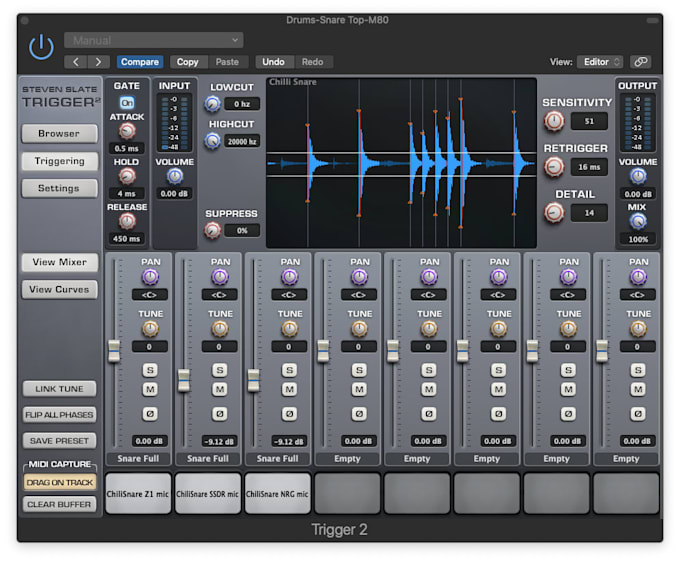Viewport: 680px width, 562px height.
Task: Open articulation selector 'Snare Full' on second channel
Action: pos(208,458)
